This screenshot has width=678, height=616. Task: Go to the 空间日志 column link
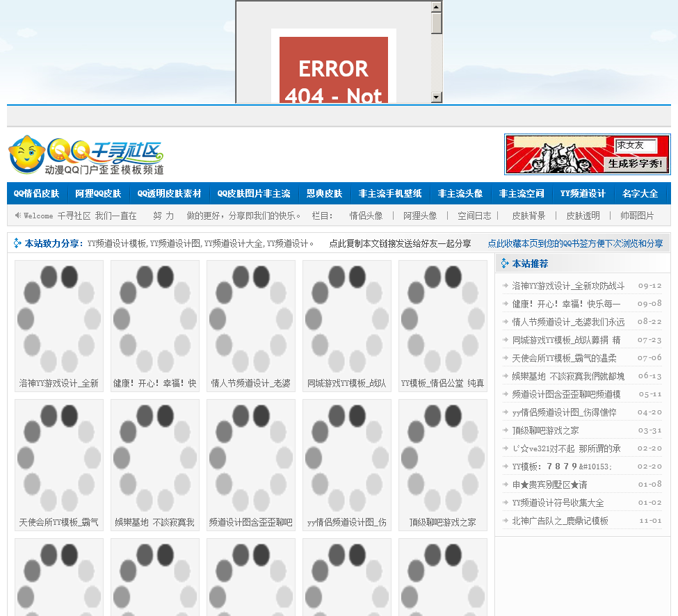click(x=474, y=216)
